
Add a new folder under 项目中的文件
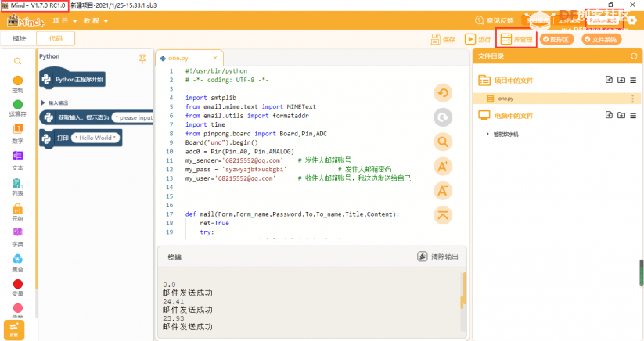[x=621, y=80]
